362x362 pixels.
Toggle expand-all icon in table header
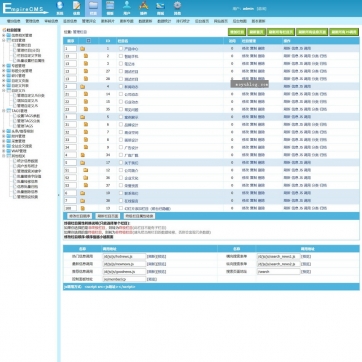88,41
